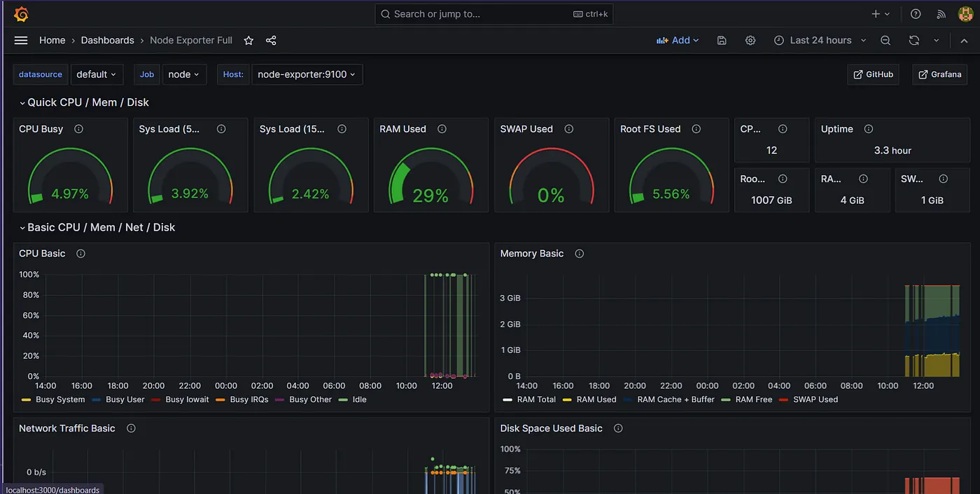Save dashboard using the floppy icon
Viewport: 980px width, 494px height.
(x=722, y=41)
